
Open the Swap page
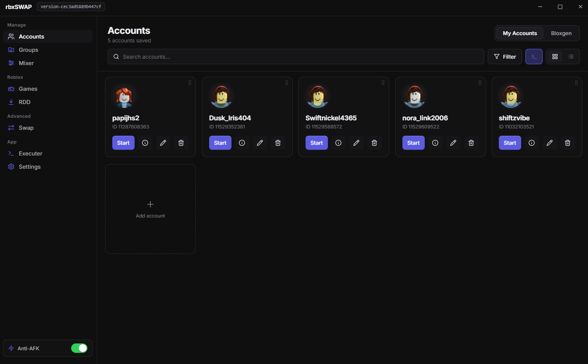coord(48,128)
